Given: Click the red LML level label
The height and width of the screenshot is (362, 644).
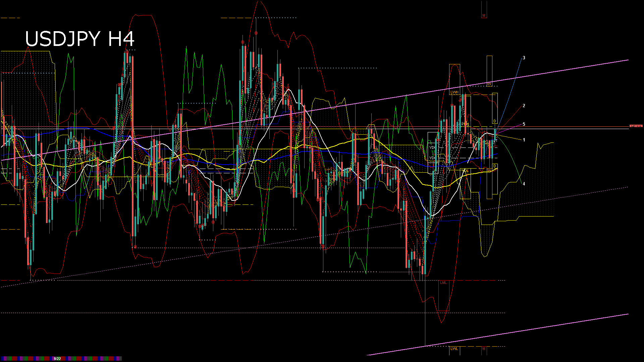Looking at the screenshot, I should pyautogui.click(x=443, y=283).
